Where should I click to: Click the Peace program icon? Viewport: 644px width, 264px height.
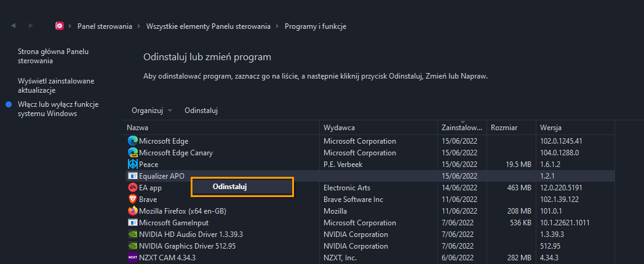click(132, 164)
